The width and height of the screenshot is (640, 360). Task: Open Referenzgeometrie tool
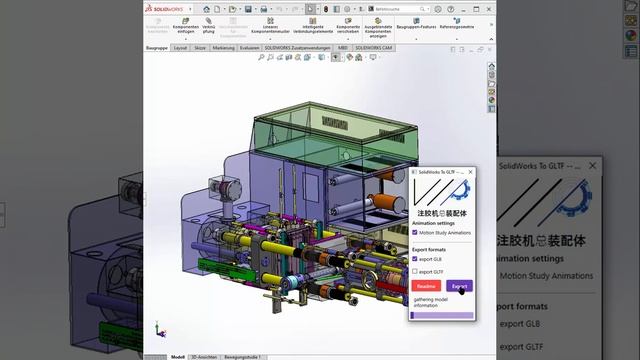click(457, 24)
